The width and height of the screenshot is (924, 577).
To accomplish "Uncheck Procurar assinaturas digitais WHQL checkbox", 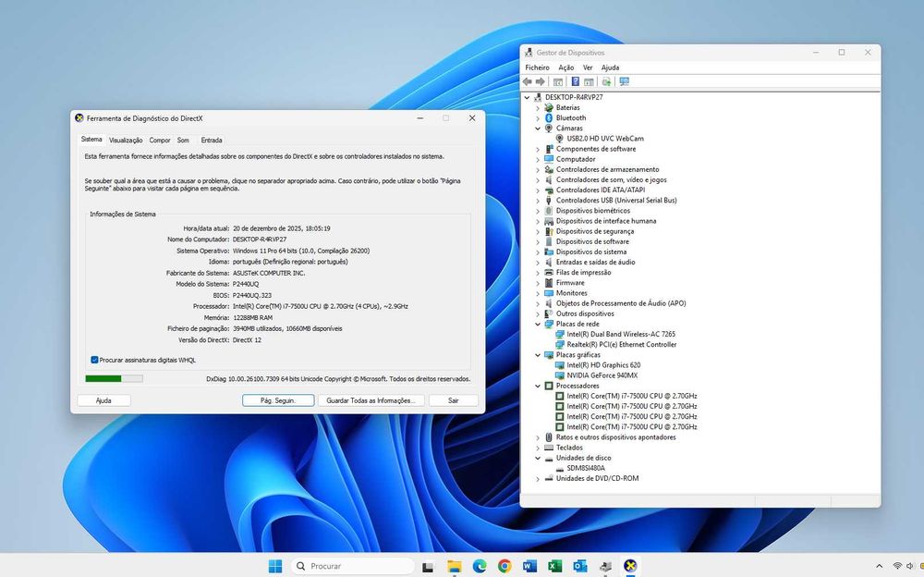I will (94, 360).
